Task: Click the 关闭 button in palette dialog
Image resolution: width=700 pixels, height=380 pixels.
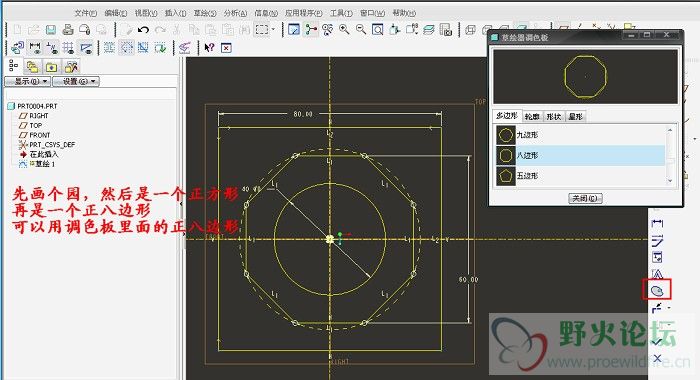Action: coord(585,198)
